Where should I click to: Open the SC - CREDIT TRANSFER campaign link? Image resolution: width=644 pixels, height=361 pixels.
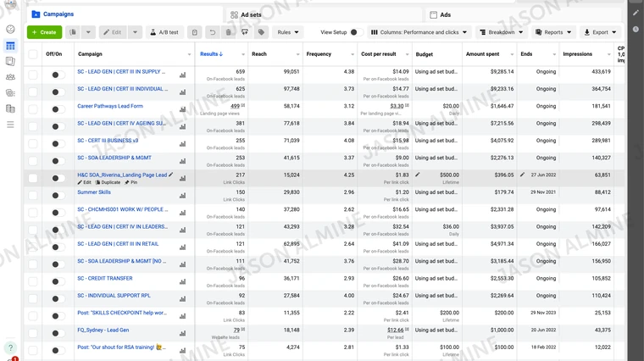pos(105,278)
